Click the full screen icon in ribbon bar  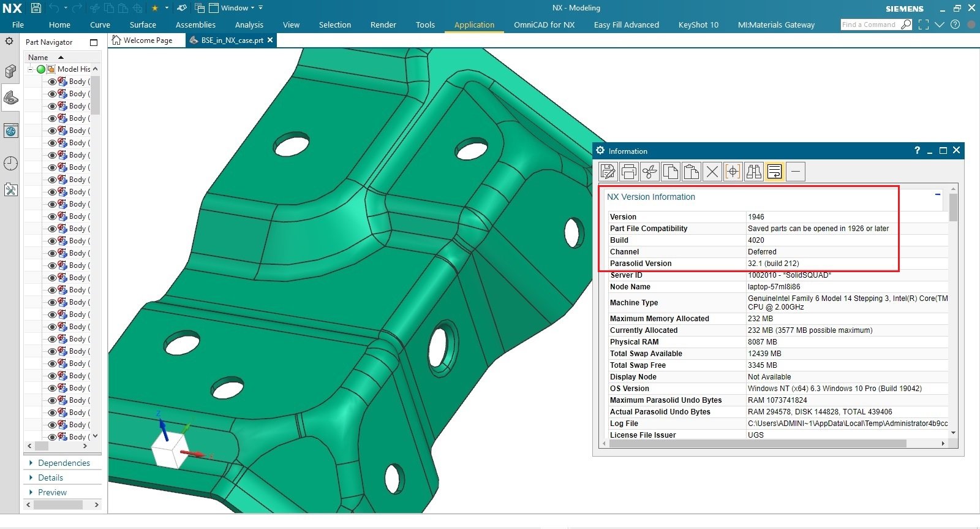(924, 25)
